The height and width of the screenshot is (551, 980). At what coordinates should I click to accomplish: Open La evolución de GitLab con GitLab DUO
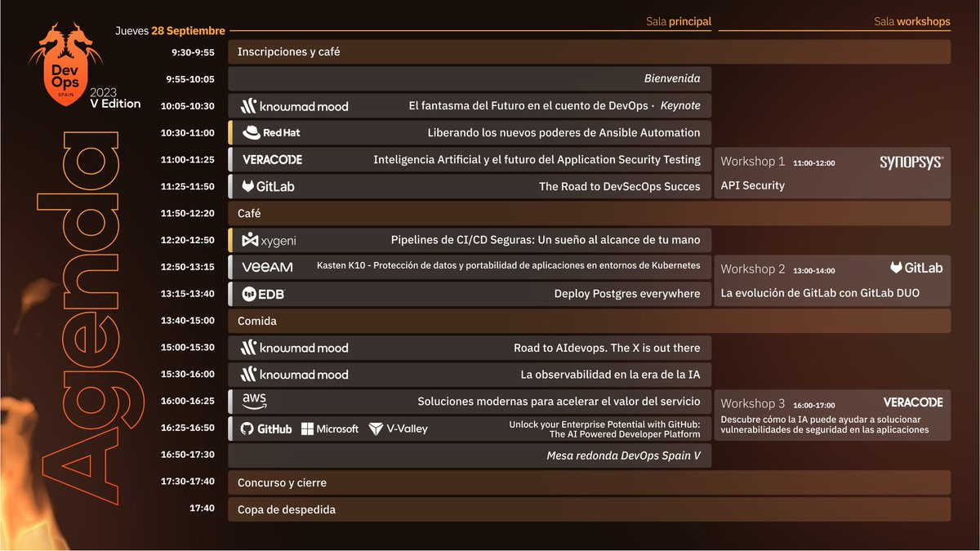pos(820,293)
